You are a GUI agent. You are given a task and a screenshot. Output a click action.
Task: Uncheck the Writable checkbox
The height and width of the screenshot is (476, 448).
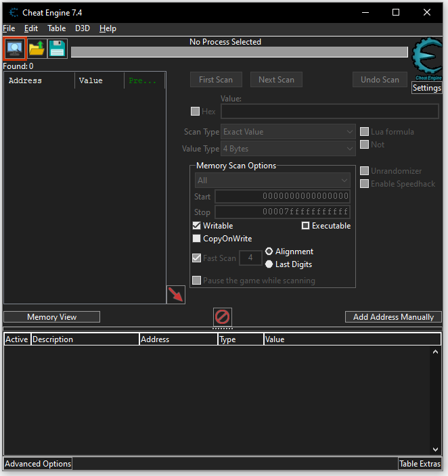tap(197, 226)
